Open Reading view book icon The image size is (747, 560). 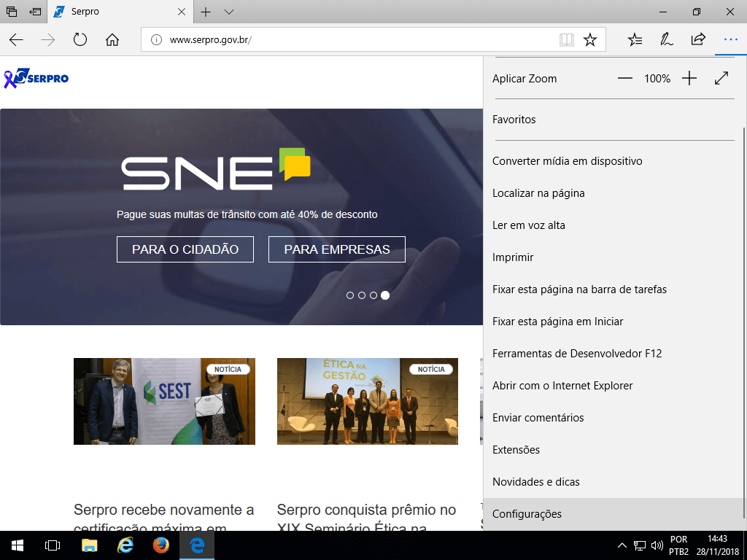[567, 40]
